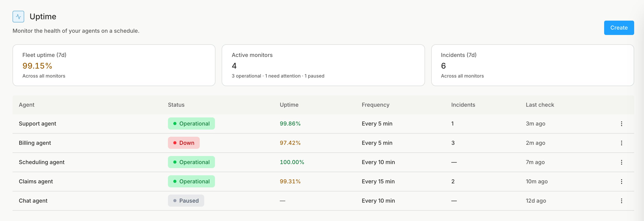Click the 3m ago last check cell

pyautogui.click(x=535, y=124)
